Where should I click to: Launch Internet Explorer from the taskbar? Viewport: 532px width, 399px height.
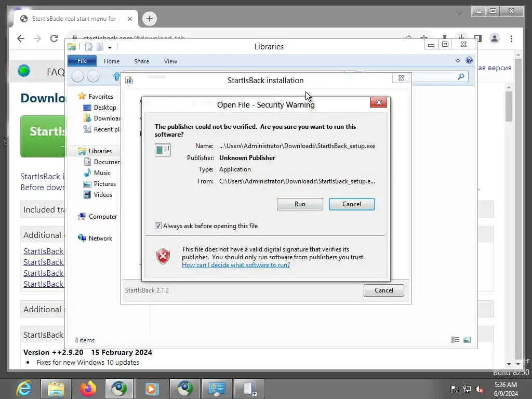(24, 389)
